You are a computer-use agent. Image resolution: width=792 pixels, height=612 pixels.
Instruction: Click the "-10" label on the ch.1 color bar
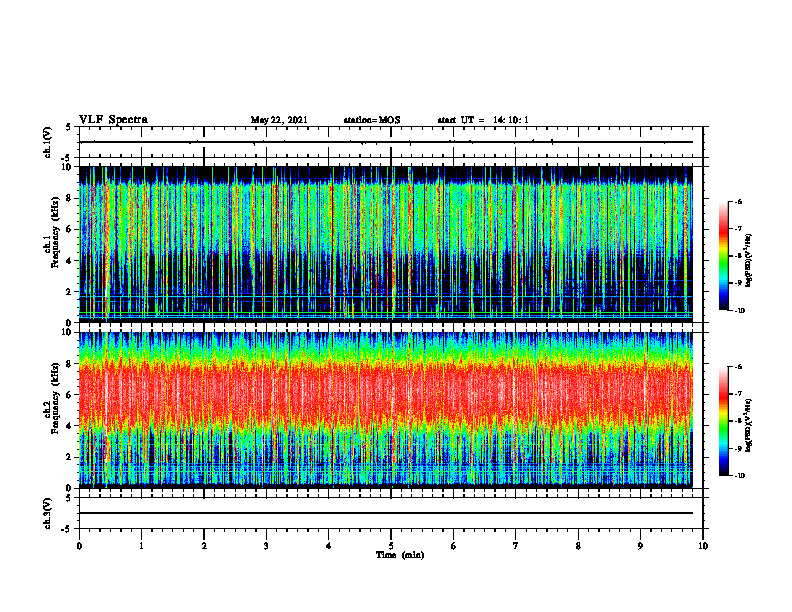pyautogui.click(x=740, y=311)
